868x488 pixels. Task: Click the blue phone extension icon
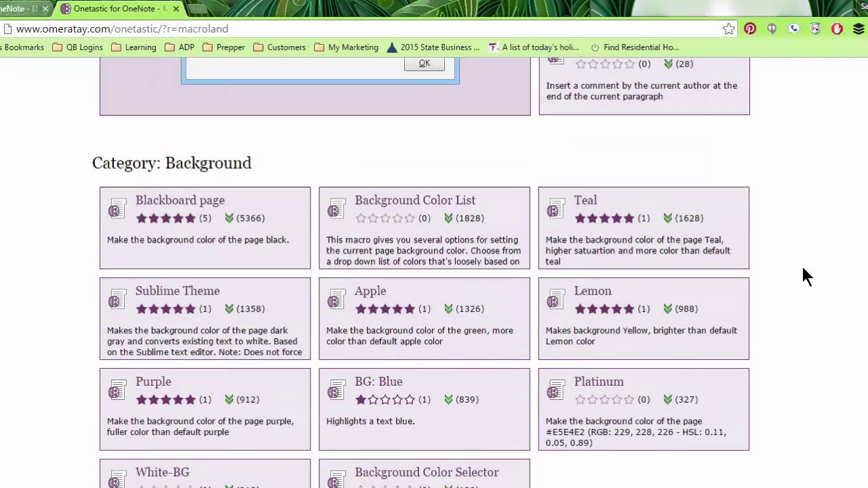point(794,28)
